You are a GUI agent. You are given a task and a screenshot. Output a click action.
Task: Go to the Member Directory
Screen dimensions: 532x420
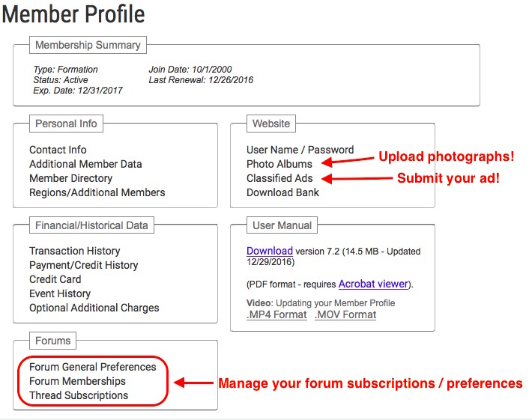point(70,178)
